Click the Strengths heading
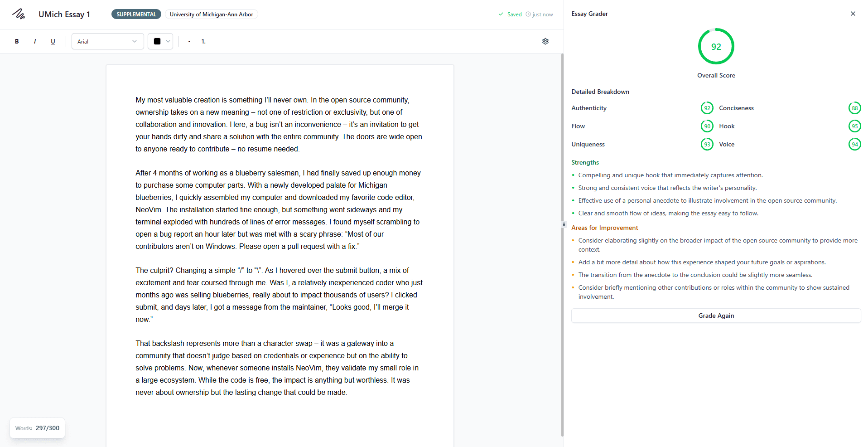The width and height of the screenshot is (868, 447). coord(585,162)
